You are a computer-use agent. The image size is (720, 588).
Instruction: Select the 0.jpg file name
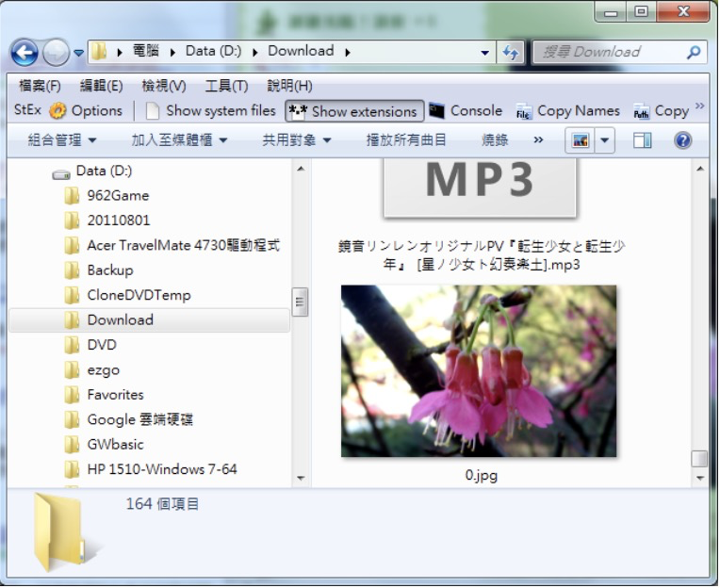point(481,475)
